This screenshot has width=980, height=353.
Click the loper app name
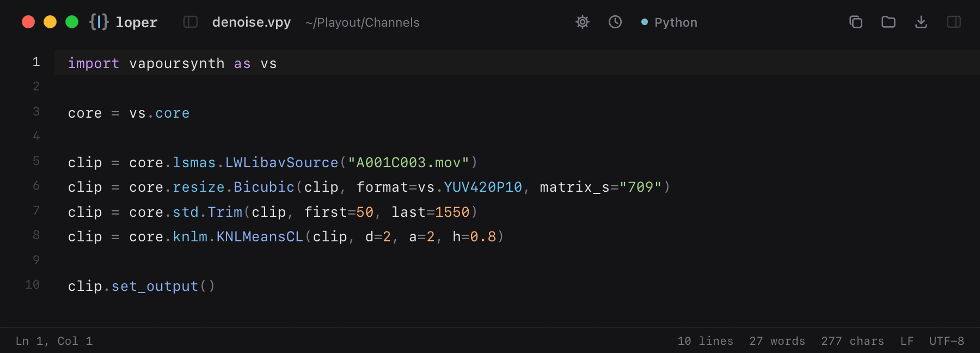136,22
